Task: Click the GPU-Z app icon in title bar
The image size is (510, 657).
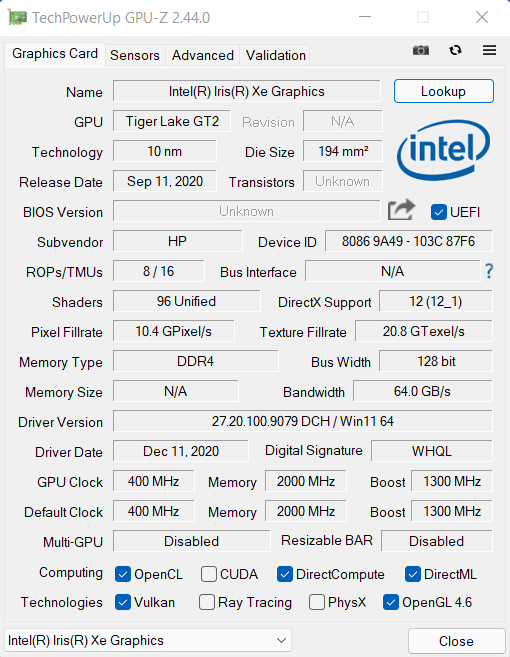Action: coord(17,18)
